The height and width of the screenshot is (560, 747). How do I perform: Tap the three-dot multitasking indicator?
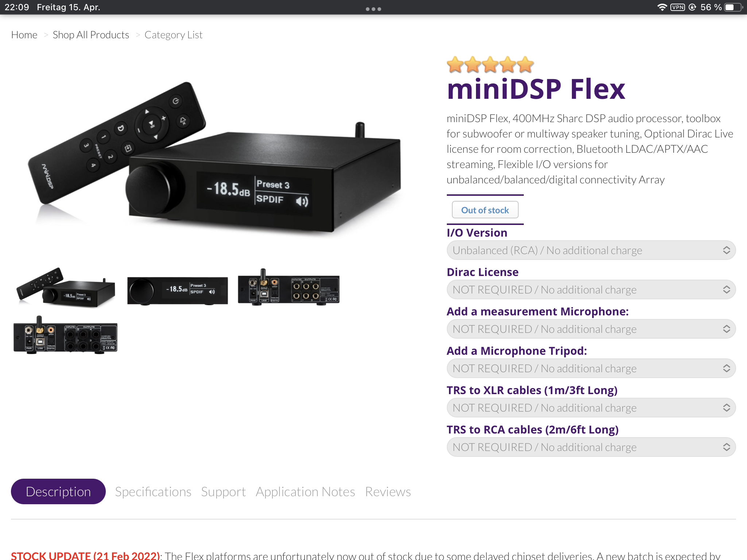pos(373,9)
